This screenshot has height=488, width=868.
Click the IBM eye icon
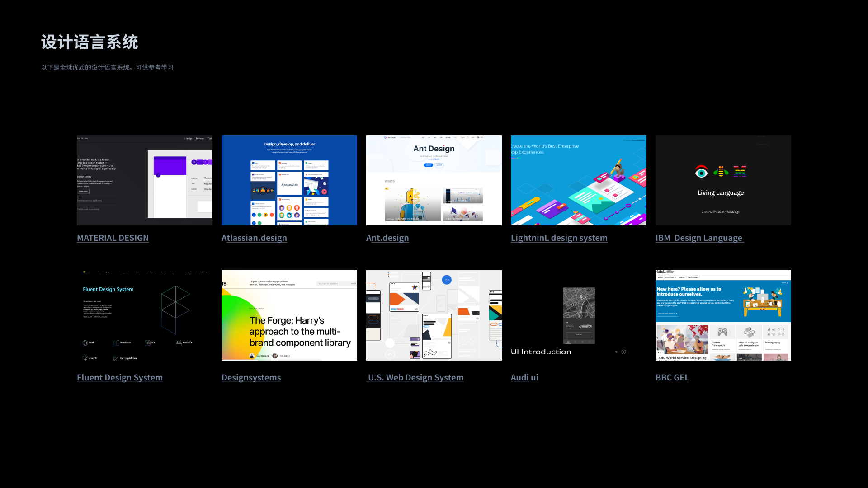click(701, 172)
